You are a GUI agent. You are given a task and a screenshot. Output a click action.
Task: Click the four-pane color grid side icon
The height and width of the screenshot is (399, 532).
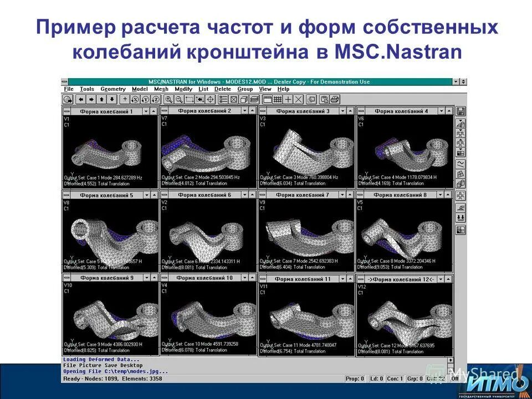(x=461, y=230)
